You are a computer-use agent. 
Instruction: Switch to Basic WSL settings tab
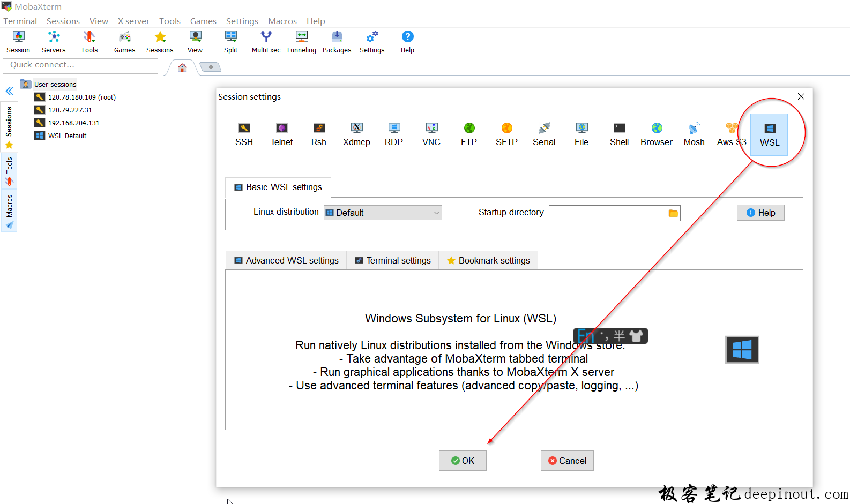point(278,187)
